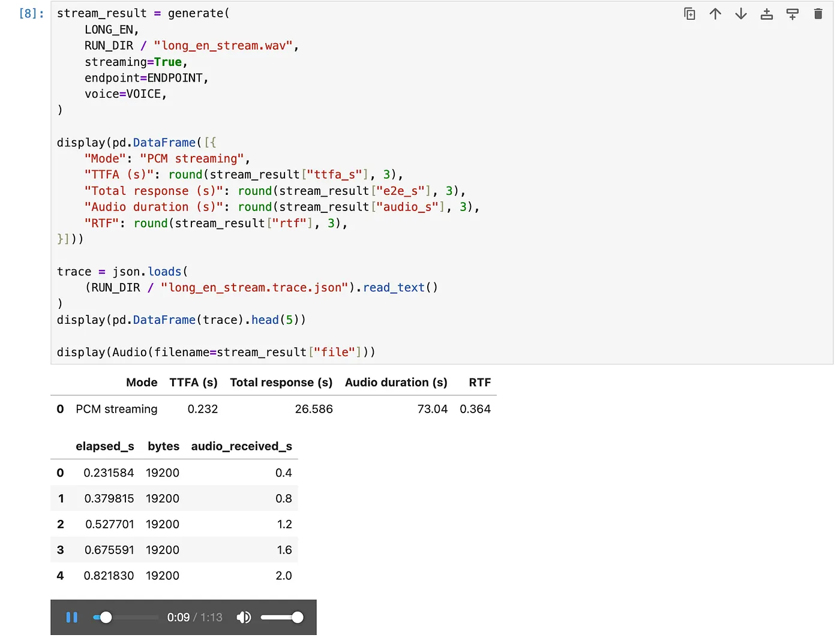Select the bytes column header

[164, 446]
